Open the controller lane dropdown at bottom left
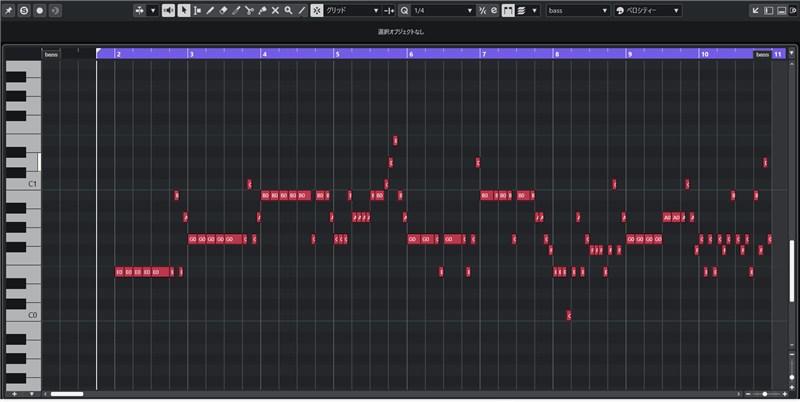 (x=32, y=394)
